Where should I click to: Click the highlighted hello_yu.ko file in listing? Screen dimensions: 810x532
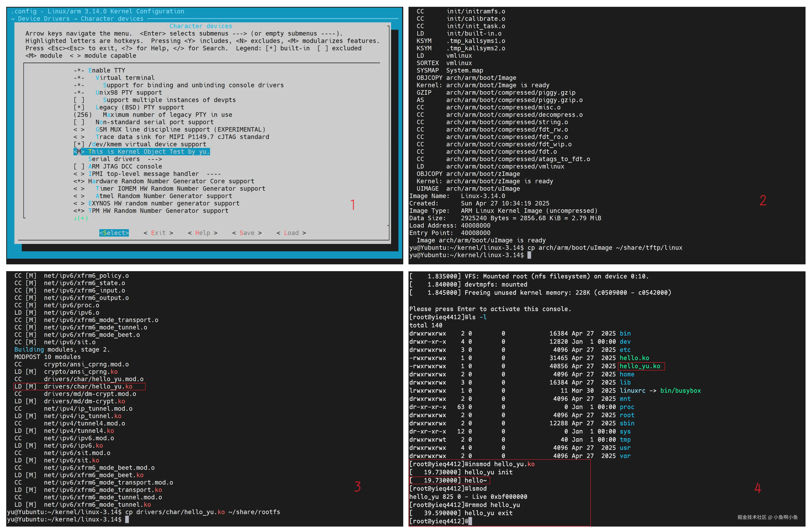pos(640,366)
